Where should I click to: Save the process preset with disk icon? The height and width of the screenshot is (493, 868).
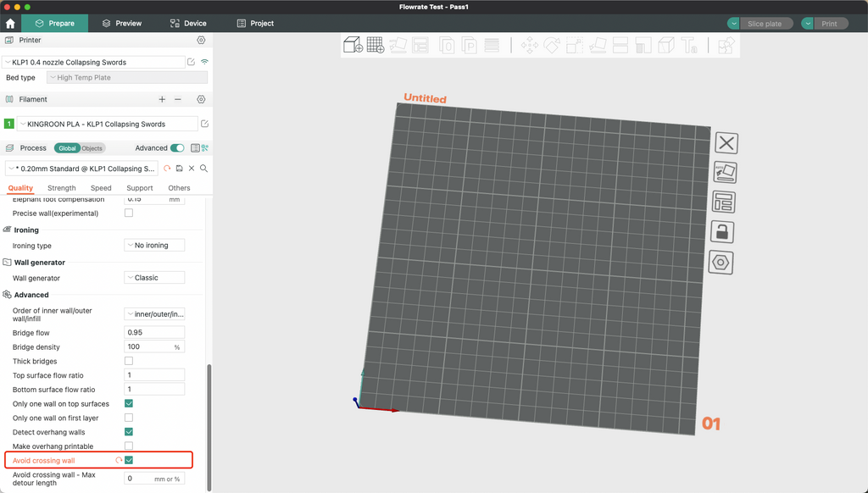[x=180, y=169]
